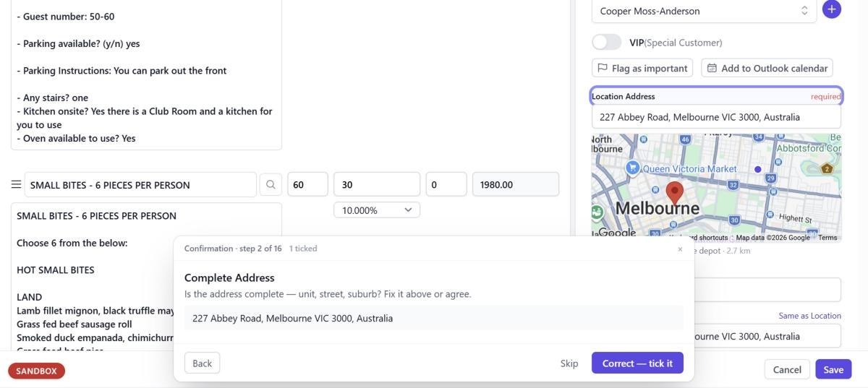The width and height of the screenshot is (868, 388).
Task: Click the 'Complete Address' heading
Action: (x=229, y=277)
